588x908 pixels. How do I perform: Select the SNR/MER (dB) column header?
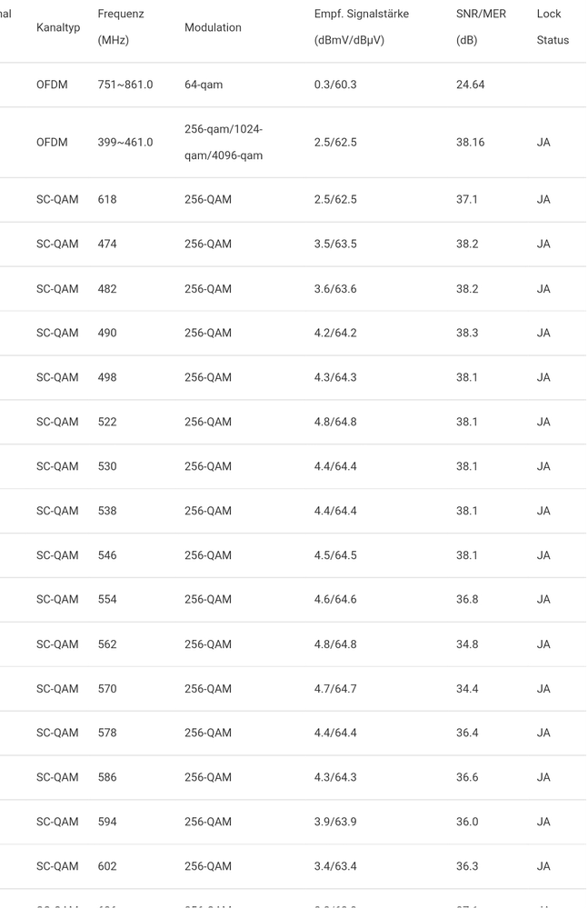pyautogui.click(x=481, y=27)
